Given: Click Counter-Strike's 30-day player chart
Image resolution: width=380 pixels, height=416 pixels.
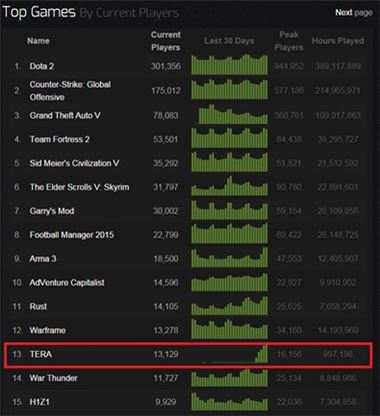Looking at the screenshot, I should click(x=229, y=89).
